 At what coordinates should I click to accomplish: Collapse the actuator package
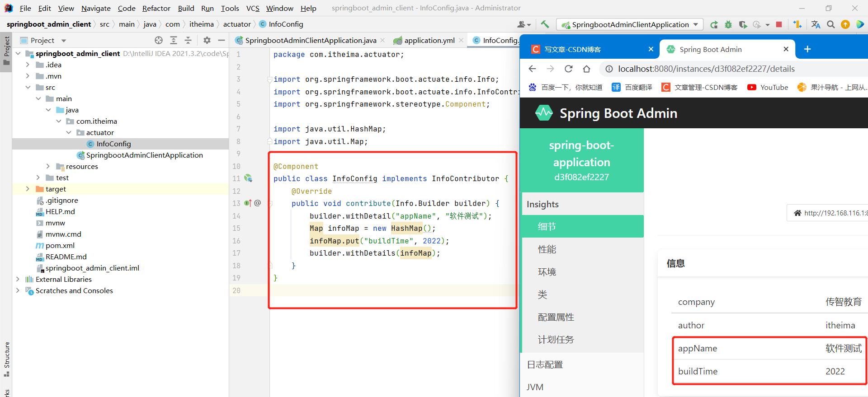point(69,132)
